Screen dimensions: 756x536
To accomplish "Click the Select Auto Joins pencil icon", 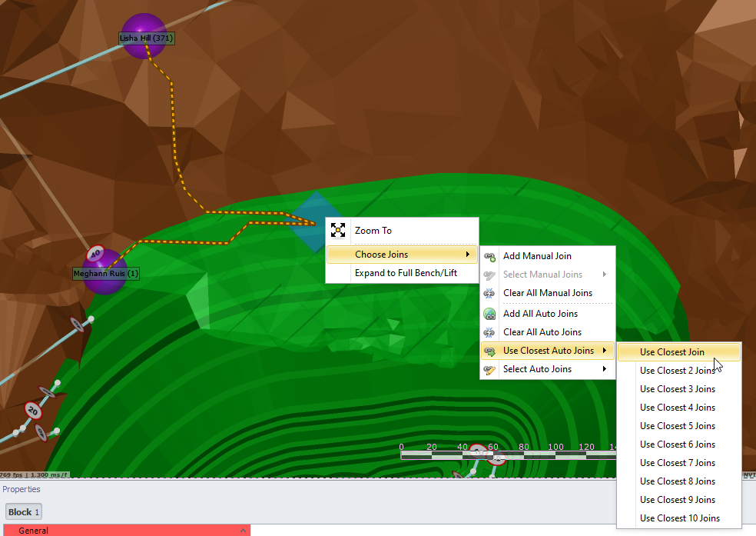I will coord(490,370).
